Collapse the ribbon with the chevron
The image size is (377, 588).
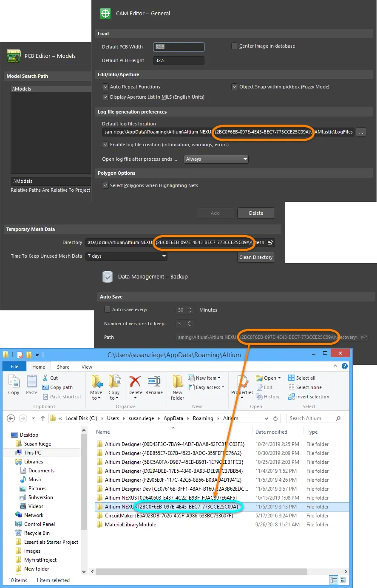[336, 366]
